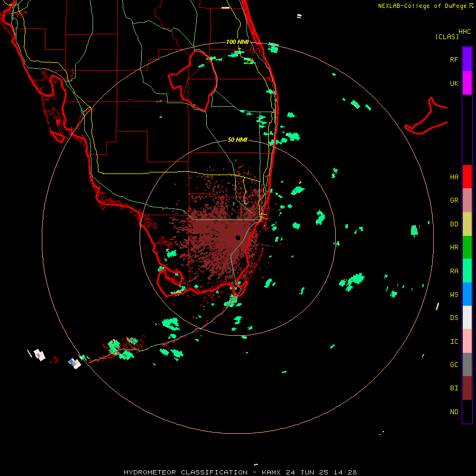Click the HR legend label

454,248
